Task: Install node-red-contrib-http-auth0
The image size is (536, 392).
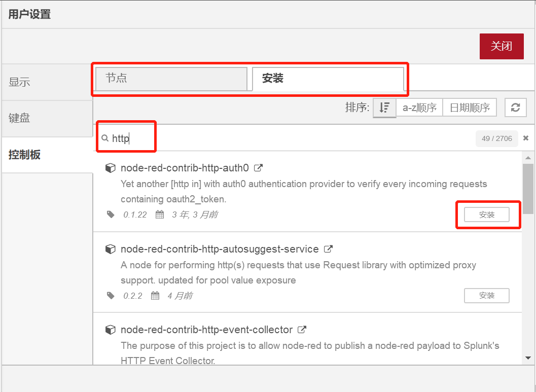Action: 486,215
